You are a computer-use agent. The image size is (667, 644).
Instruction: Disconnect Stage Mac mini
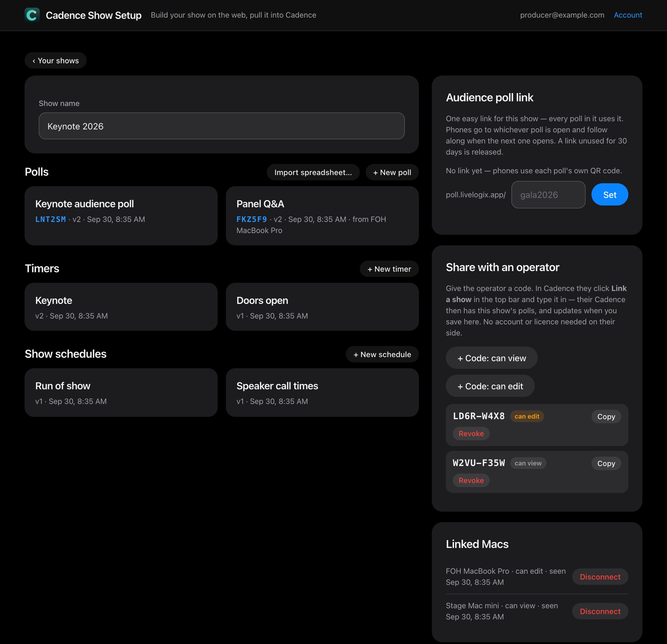[x=600, y=611]
